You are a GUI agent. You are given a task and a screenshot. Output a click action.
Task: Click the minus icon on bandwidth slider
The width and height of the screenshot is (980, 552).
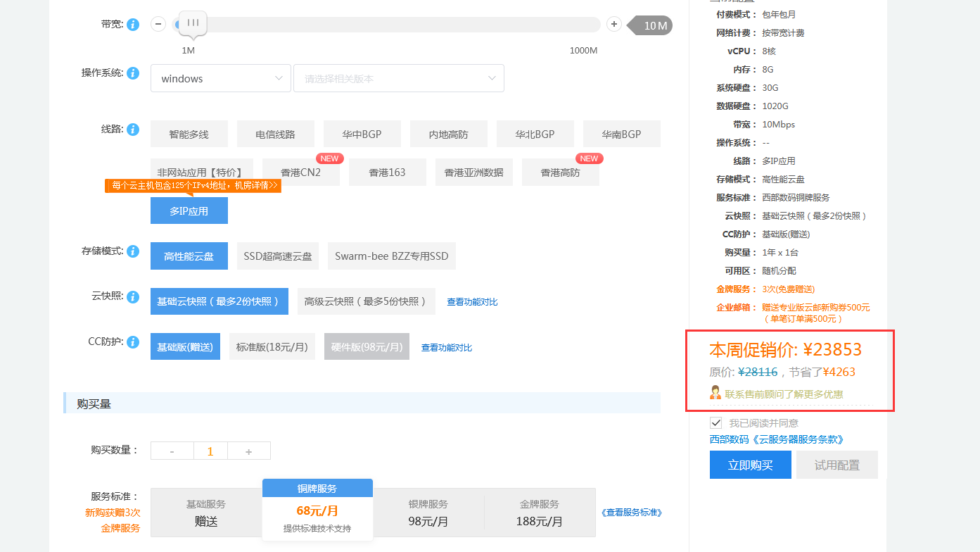[159, 25]
